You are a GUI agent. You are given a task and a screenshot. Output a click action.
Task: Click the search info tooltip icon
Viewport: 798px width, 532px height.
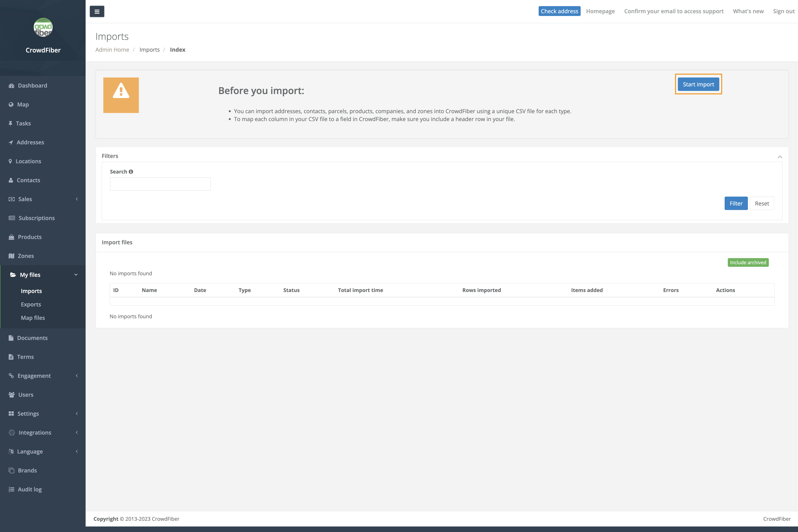(x=131, y=171)
